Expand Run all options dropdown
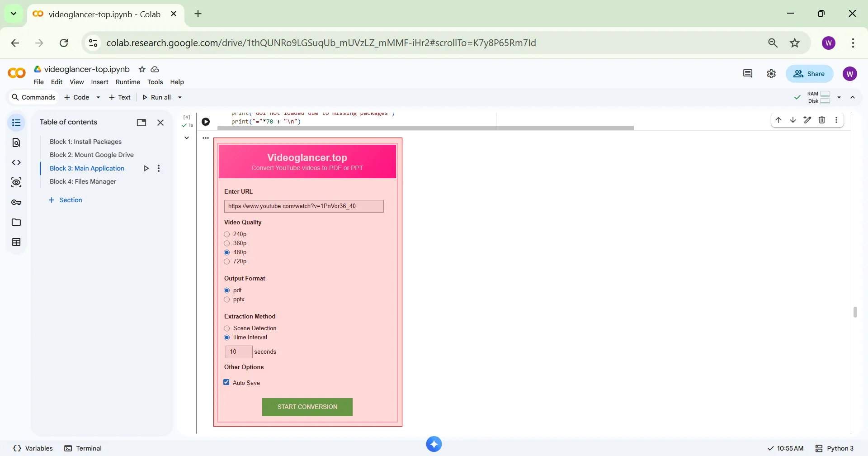Viewport: 868px width, 456px height. [x=180, y=97]
